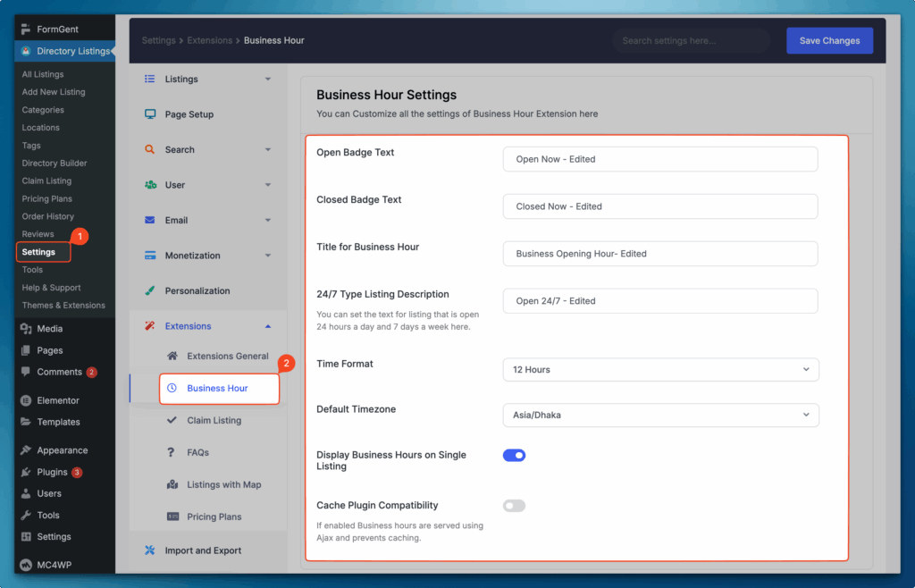Open the Default Timezone dropdown

point(660,415)
